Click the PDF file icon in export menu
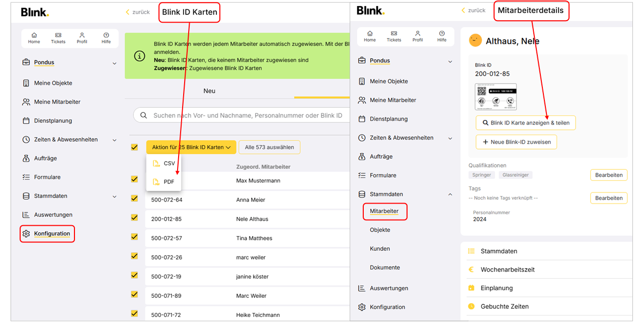The height and width of the screenshot is (324, 644). [156, 181]
